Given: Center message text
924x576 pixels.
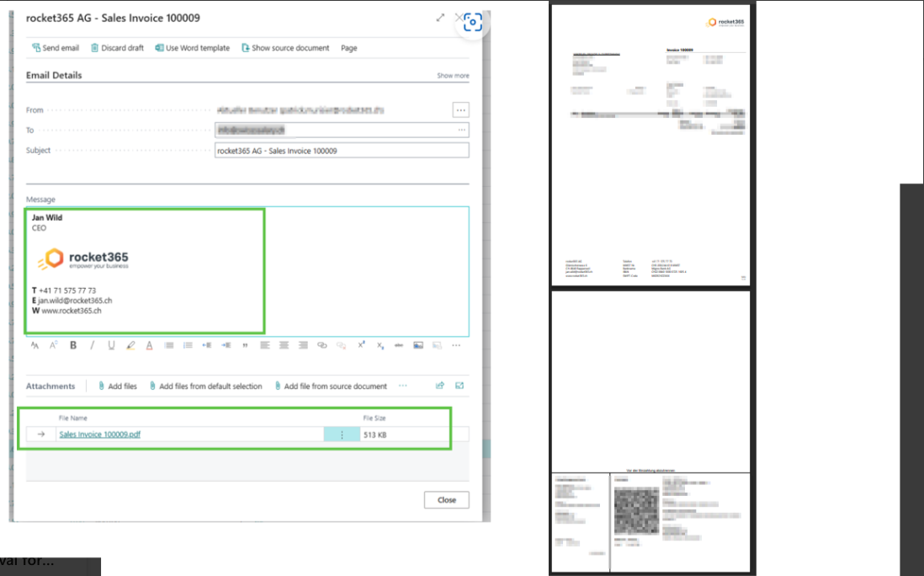Looking at the screenshot, I should click(x=284, y=345).
